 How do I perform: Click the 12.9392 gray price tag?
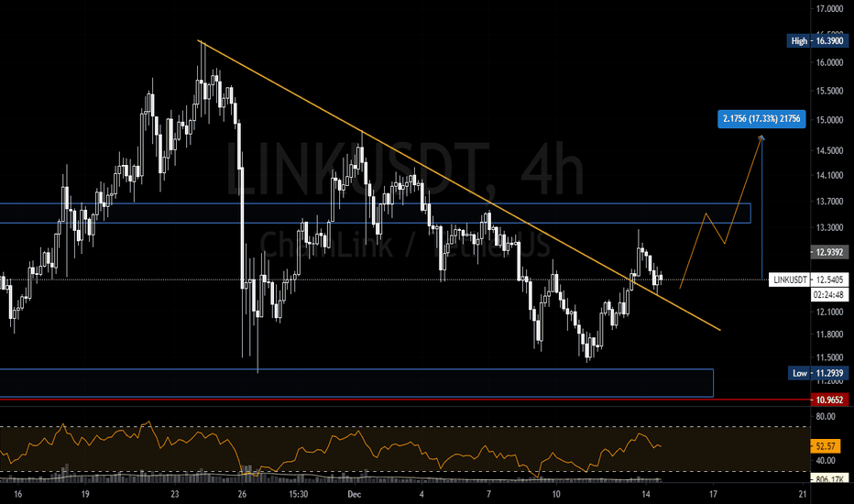(829, 252)
